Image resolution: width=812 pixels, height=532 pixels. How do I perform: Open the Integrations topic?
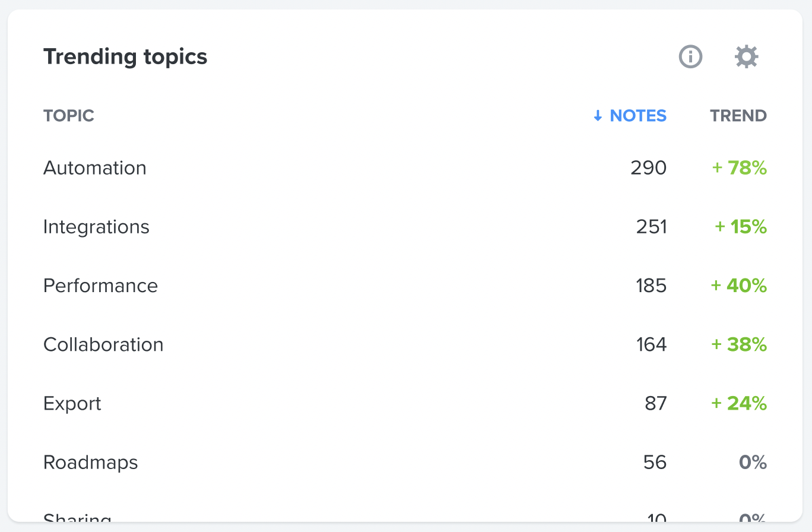click(x=96, y=227)
